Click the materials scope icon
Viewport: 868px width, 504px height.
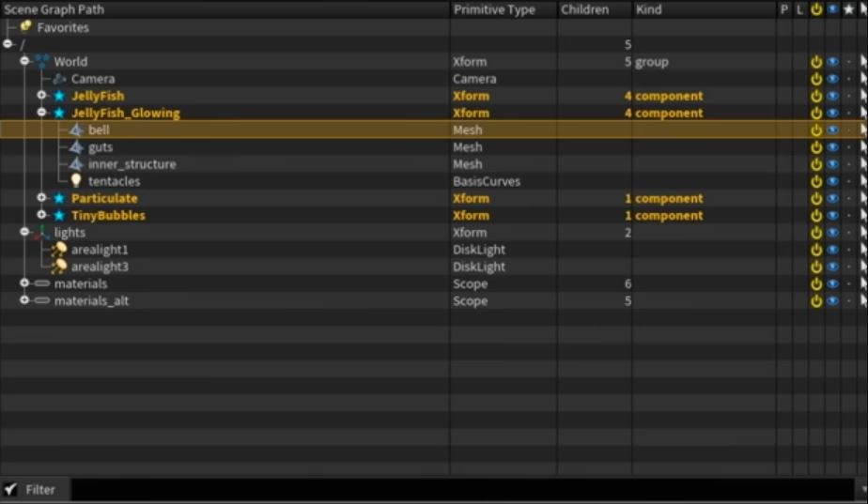click(42, 283)
